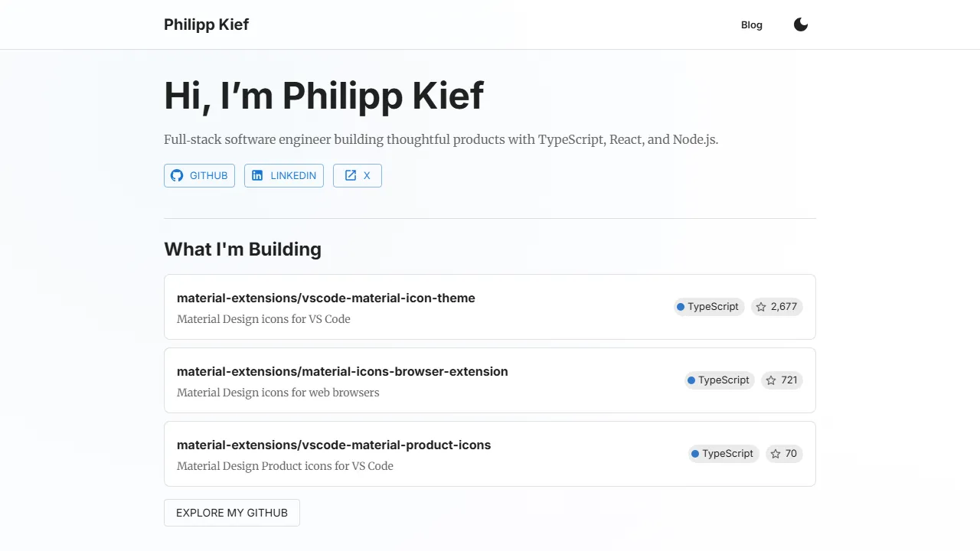
Task: Click the 2,677 star count pill
Action: [x=776, y=306]
